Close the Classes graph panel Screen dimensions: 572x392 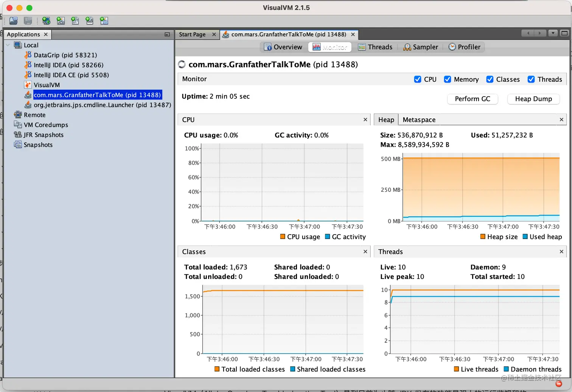click(x=365, y=252)
